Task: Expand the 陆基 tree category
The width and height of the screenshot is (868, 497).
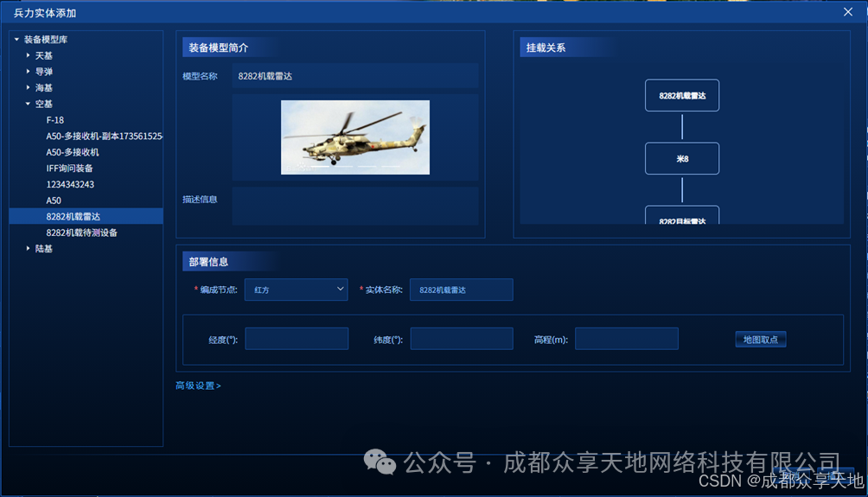Action: click(x=28, y=249)
